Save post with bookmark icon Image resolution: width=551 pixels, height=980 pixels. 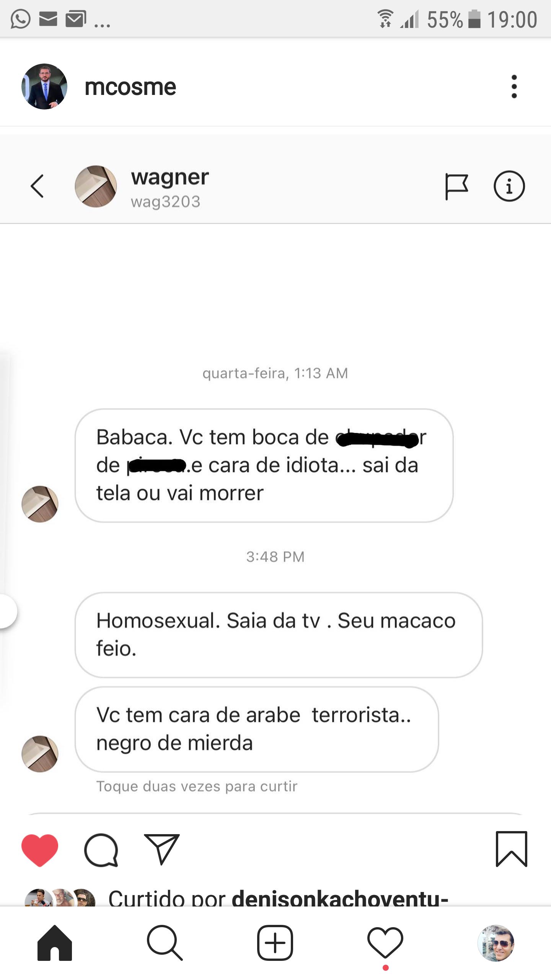pyautogui.click(x=512, y=849)
